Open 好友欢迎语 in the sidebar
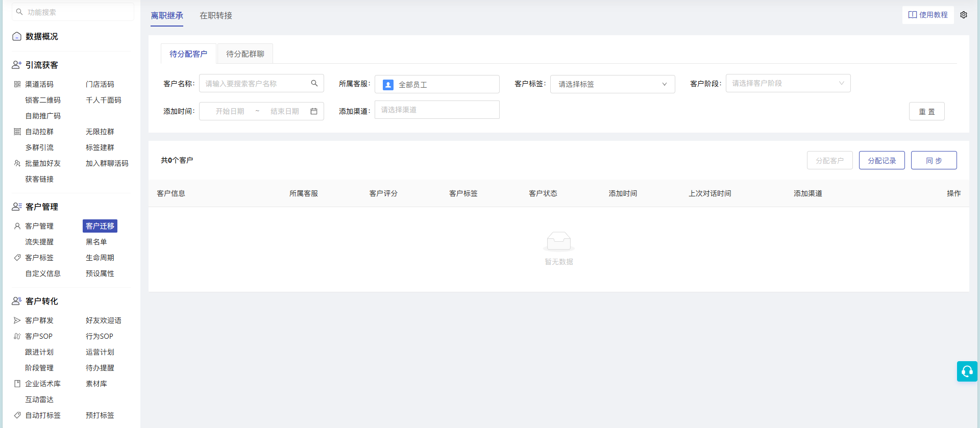This screenshot has height=428, width=980. (x=104, y=320)
